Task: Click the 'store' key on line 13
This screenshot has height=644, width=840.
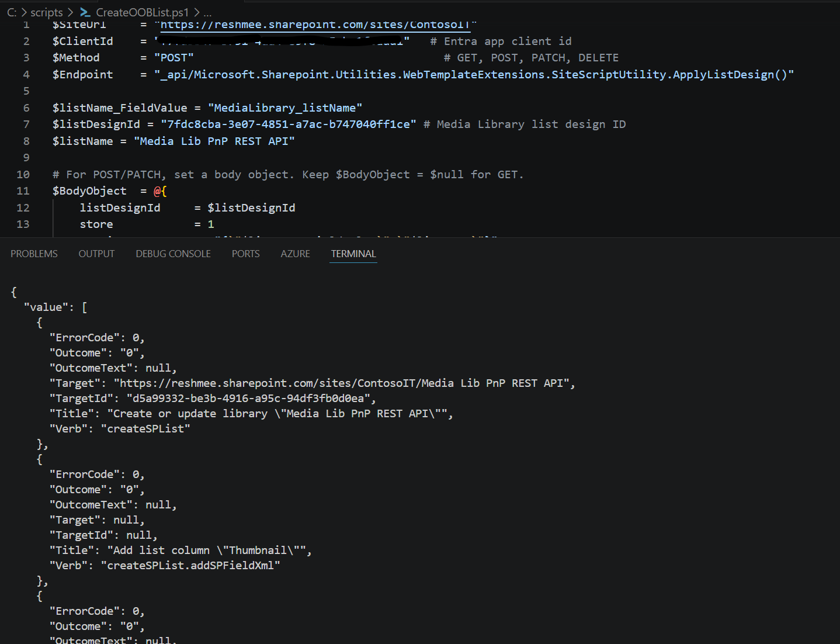Action: tap(96, 224)
